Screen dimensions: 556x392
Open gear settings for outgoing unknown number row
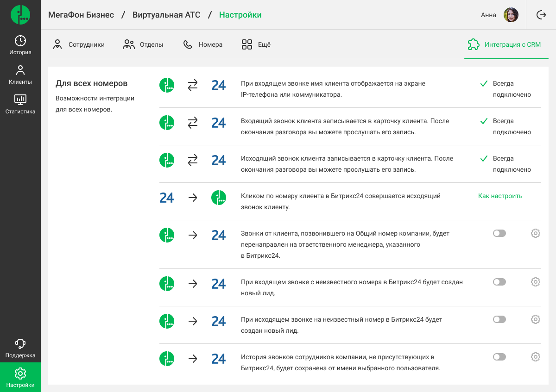point(536,319)
